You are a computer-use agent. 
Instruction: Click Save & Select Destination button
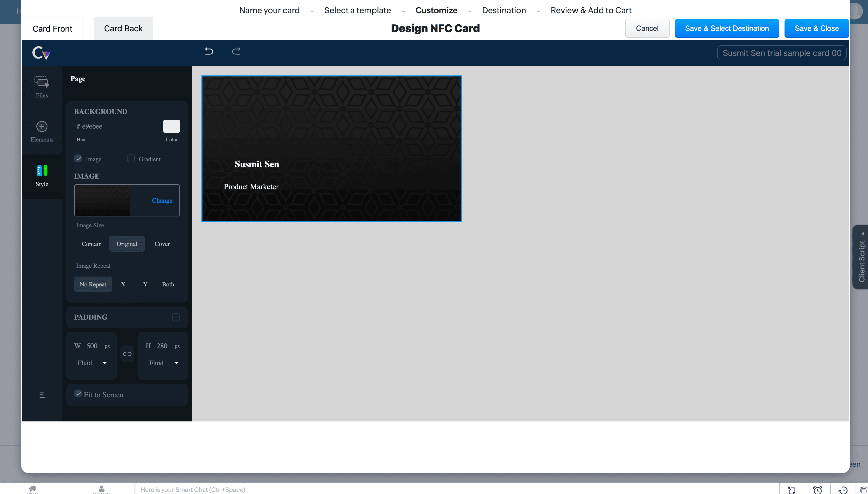(x=726, y=29)
